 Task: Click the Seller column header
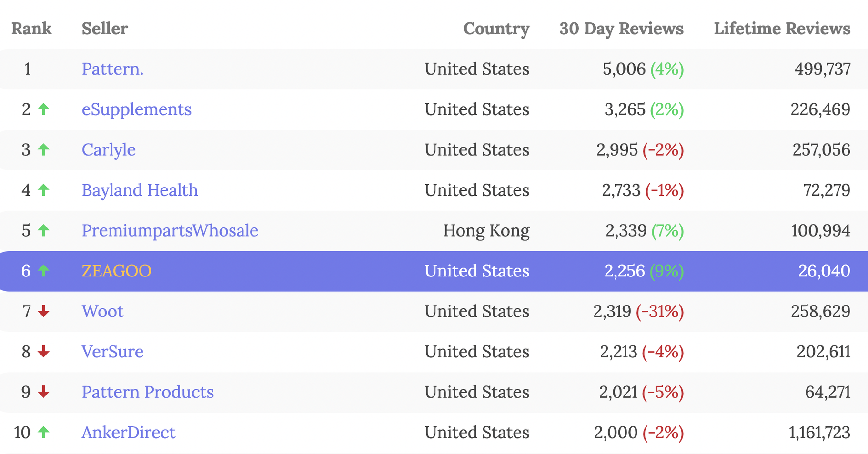[105, 29]
